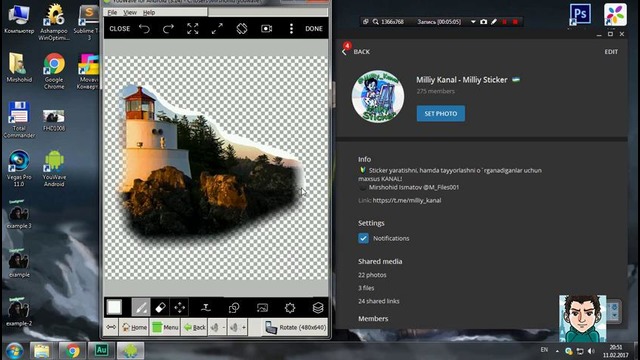Click the cartoon avatar in Telegram corner
Screen dimensions: 640x360
coord(582,318)
